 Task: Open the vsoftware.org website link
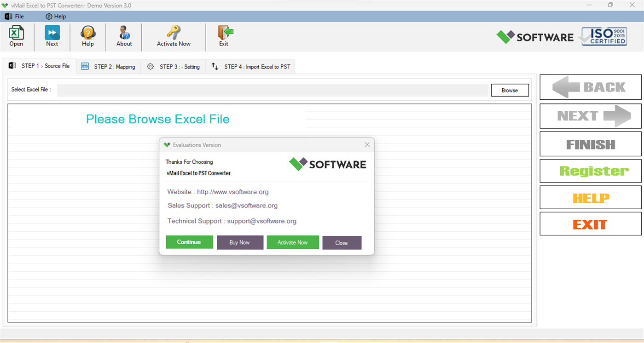[232, 192]
